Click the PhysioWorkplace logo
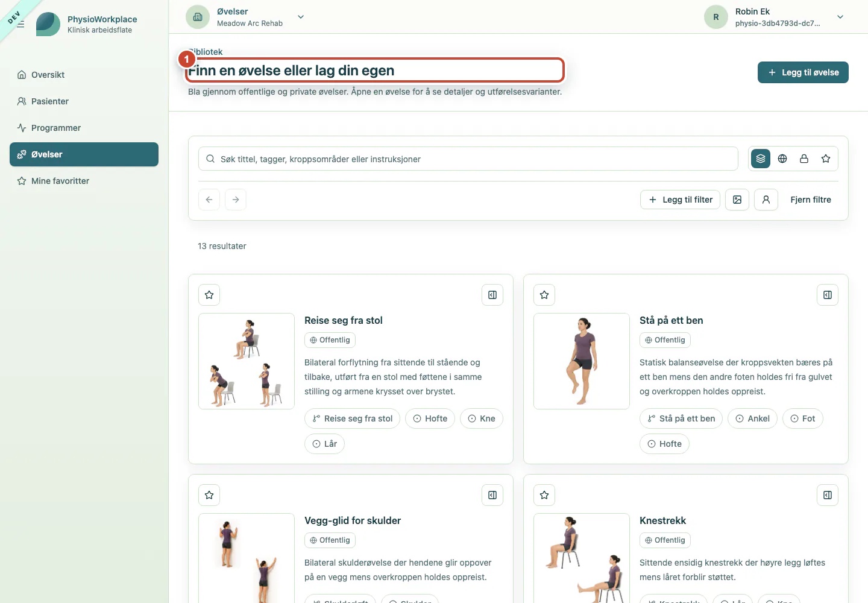The image size is (868, 603). click(x=48, y=24)
